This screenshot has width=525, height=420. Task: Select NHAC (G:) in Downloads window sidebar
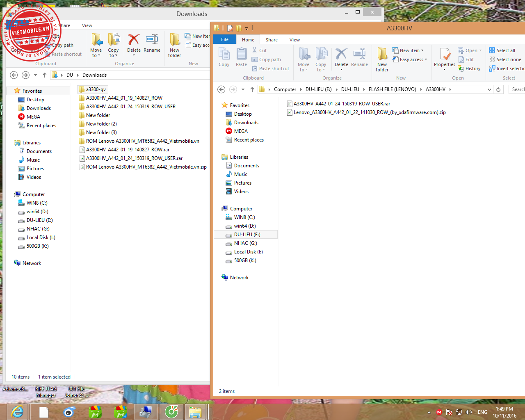pos(34,229)
